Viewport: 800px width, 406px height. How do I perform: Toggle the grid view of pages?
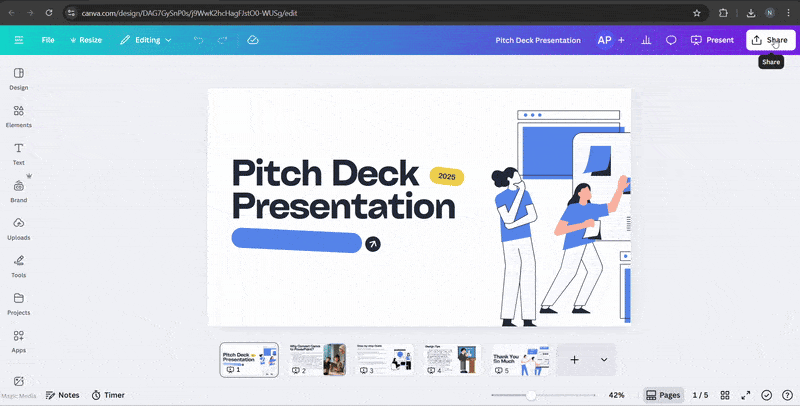725,395
